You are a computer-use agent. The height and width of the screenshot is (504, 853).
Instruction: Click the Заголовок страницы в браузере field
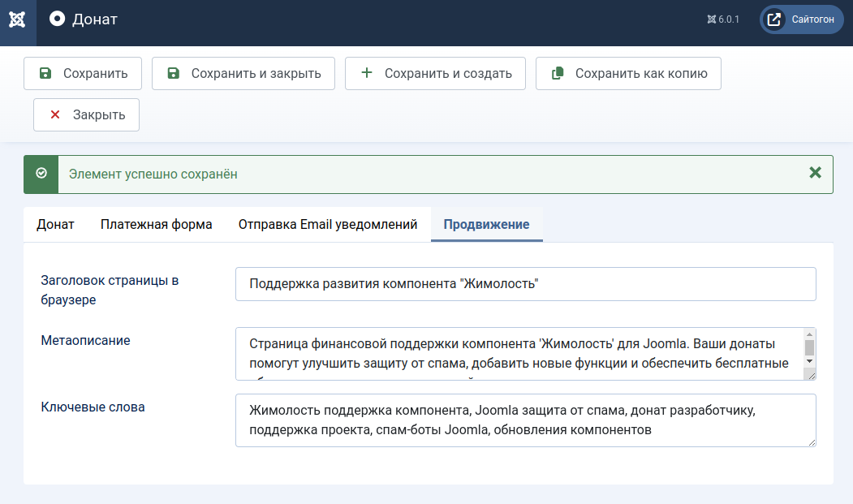(525, 284)
